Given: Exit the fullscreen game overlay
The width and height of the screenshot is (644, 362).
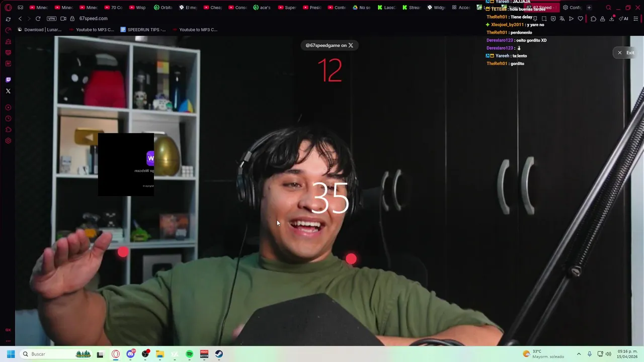Looking at the screenshot, I should pyautogui.click(x=626, y=52).
